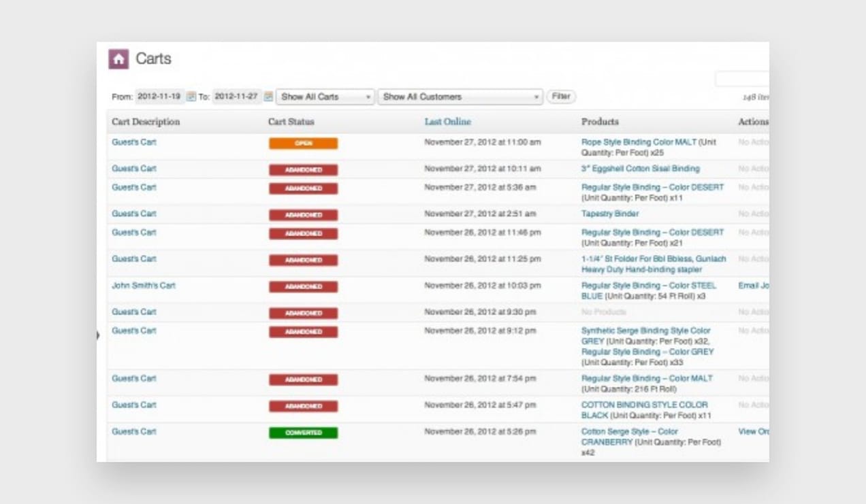
Task: View the Rope Style Binding Color MALT product
Action: (645, 143)
